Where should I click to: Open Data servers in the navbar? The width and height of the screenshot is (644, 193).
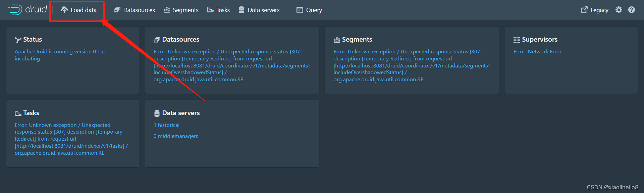coord(259,10)
